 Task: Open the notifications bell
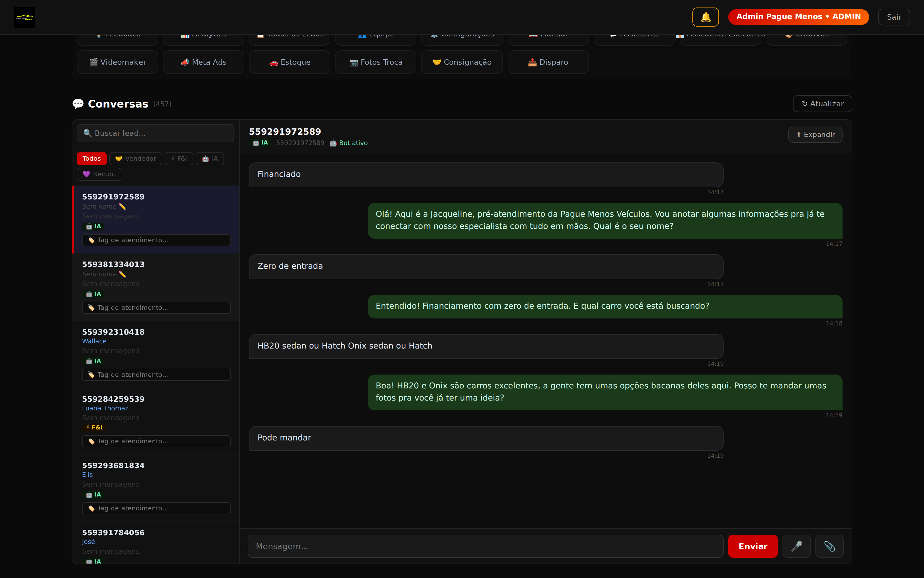(x=705, y=17)
